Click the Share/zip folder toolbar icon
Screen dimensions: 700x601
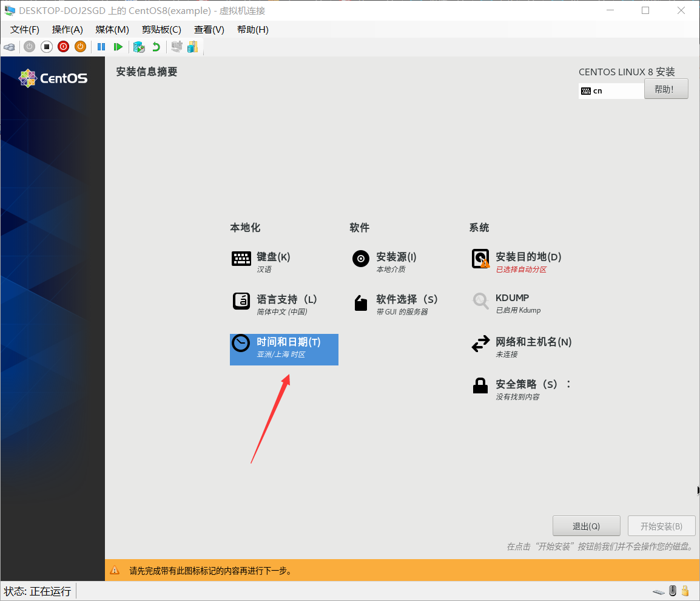(x=193, y=47)
